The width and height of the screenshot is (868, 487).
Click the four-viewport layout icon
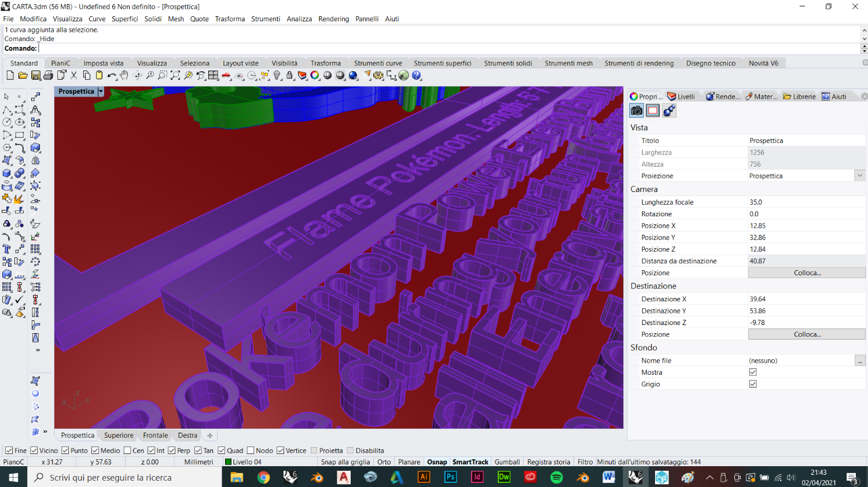pyautogui.click(x=214, y=75)
